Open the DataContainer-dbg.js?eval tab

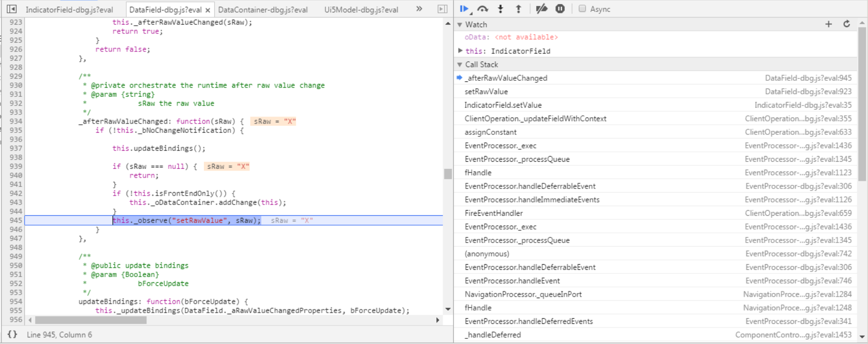pyautogui.click(x=263, y=10)
